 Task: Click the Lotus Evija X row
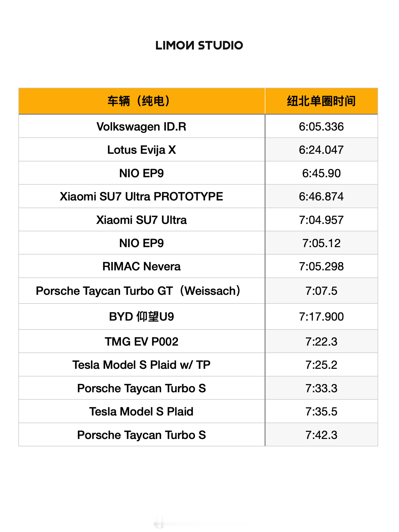198,150
